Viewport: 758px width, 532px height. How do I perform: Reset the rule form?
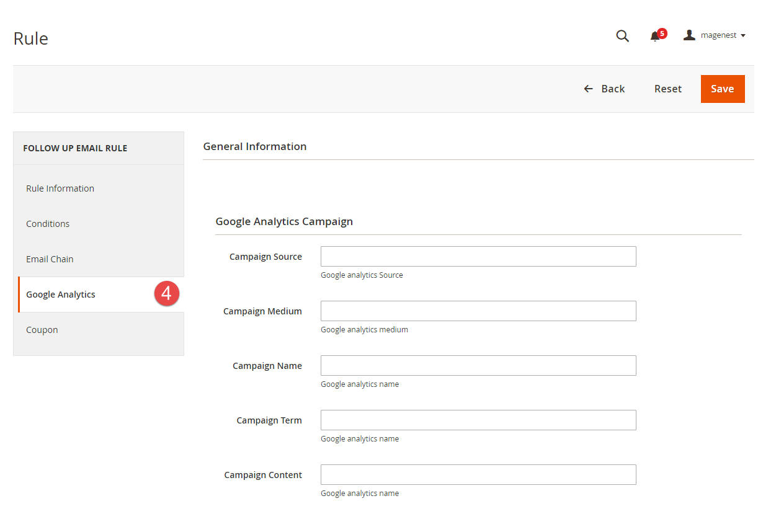(667, 89)
